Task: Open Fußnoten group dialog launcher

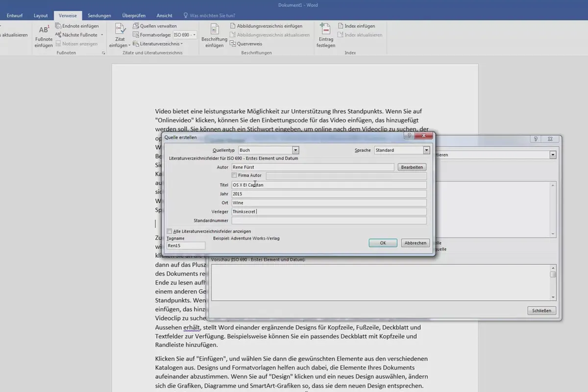Action: click(103, 52)
